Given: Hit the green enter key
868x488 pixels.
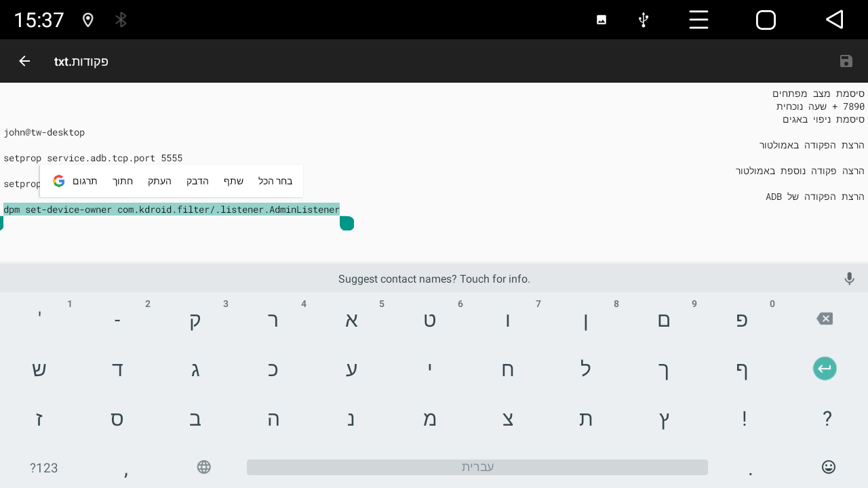Looking at the screenshot, I should coord(825,369).
